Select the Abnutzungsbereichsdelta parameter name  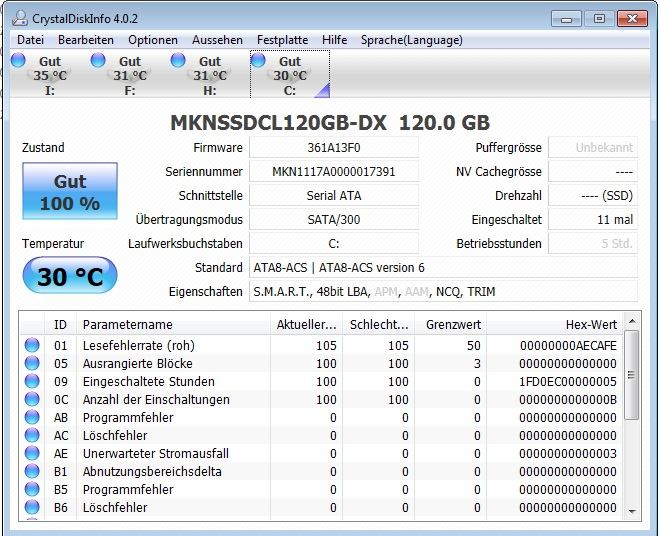pos(152,472)
